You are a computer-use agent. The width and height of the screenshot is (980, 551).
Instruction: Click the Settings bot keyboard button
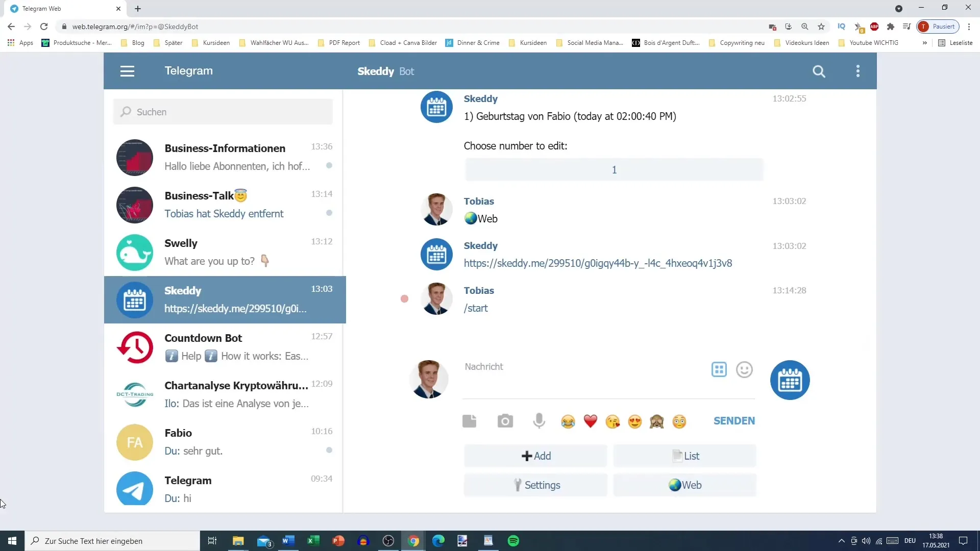coord(535,485)
